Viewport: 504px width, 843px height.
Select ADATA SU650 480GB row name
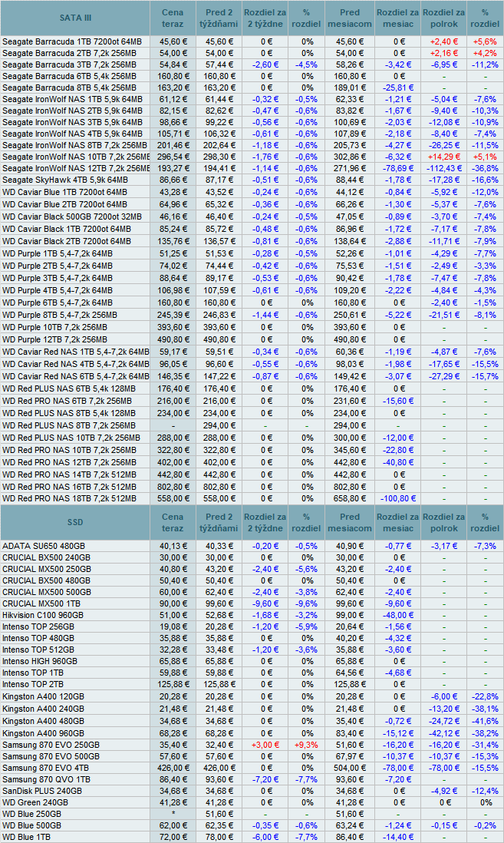pos(44,546)
